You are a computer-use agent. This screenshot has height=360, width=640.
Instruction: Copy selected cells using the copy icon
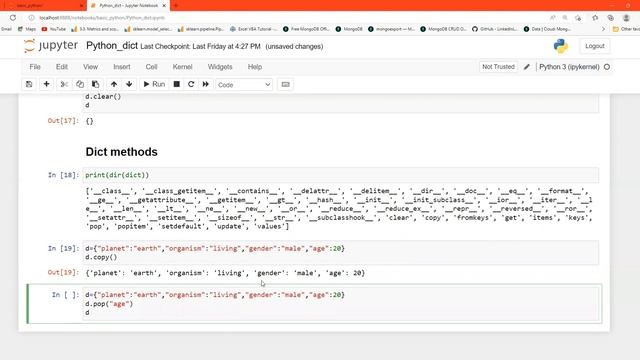[80, 84]
